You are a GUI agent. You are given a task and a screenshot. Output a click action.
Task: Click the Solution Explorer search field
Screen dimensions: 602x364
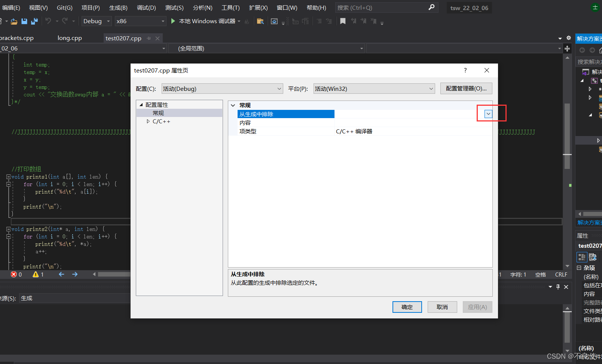589,62
